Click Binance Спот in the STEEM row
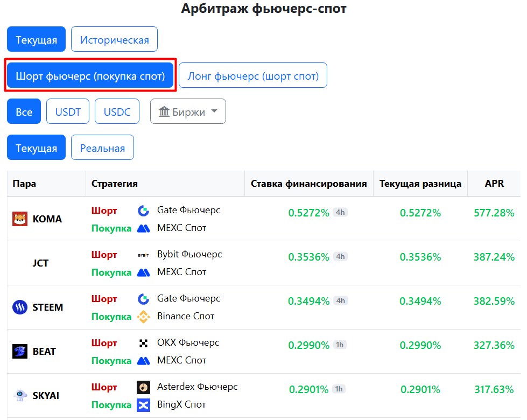Image resolution: width=527 pixels, height=420 pixels. point(186,316)
